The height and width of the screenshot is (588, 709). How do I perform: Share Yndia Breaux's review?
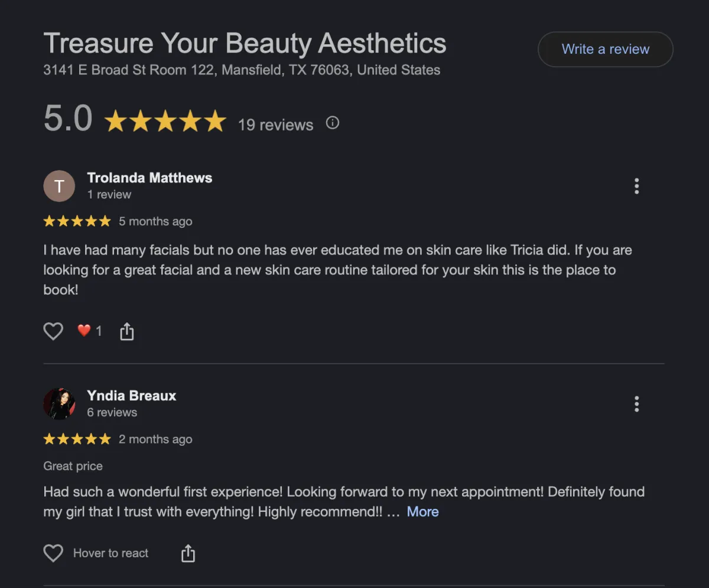tap(188, 553)
